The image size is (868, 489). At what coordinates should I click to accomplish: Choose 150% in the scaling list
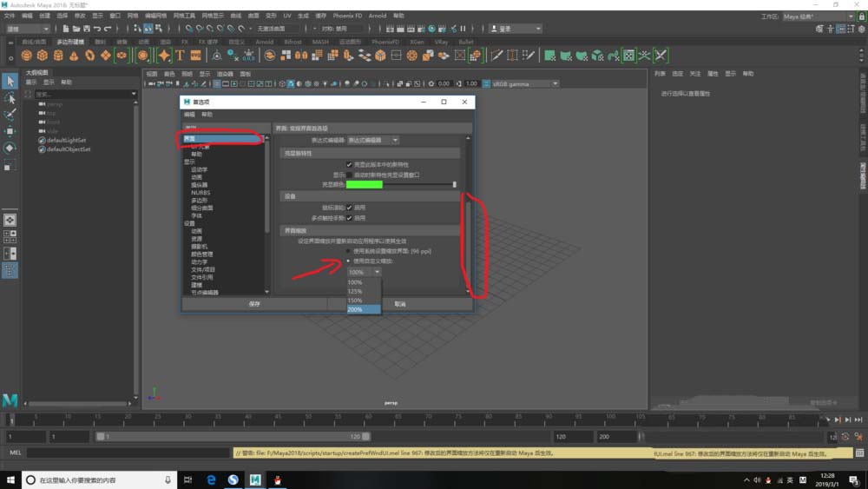[x=364, y=301]
